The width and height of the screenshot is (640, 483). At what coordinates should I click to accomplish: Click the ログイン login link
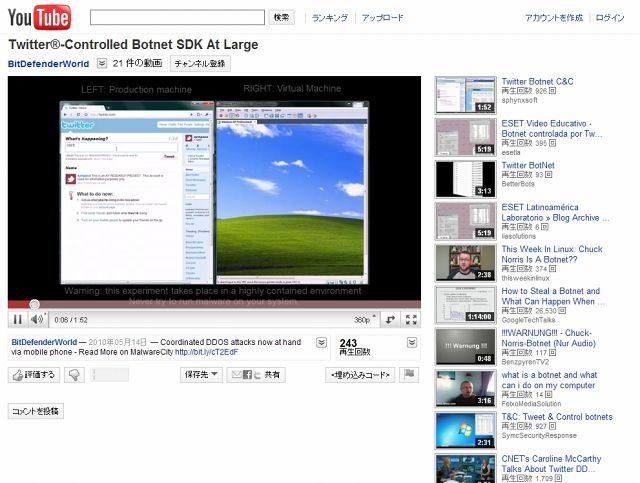tap(610, 18)
